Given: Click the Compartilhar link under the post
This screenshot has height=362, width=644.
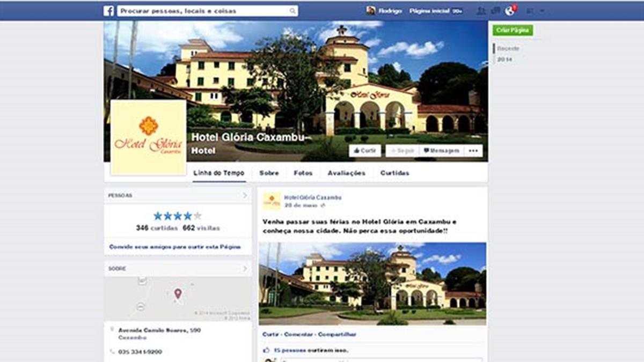Looking at the screenshot, I should click(x=337, y=334).
